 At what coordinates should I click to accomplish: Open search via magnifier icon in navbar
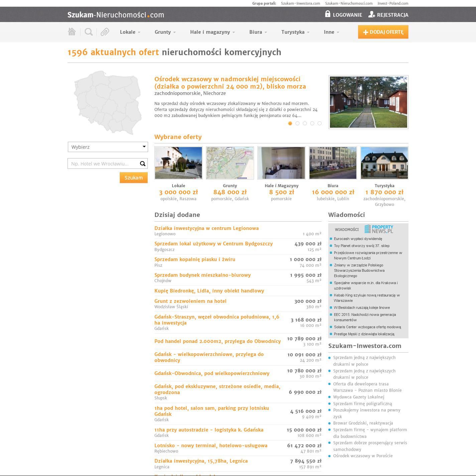(x=89, y=32)
